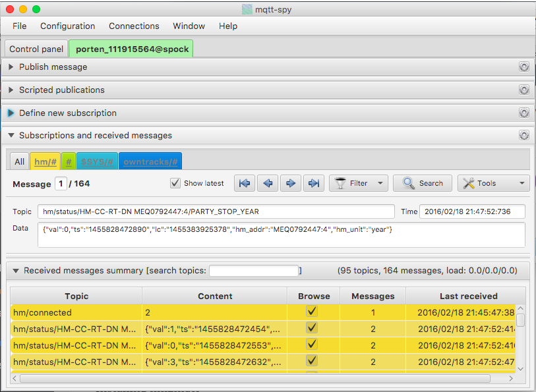Screen dimensions: 536x392
Task: Sort table by Messages column header
Action: pyautogui.click(x=373, y=296)
